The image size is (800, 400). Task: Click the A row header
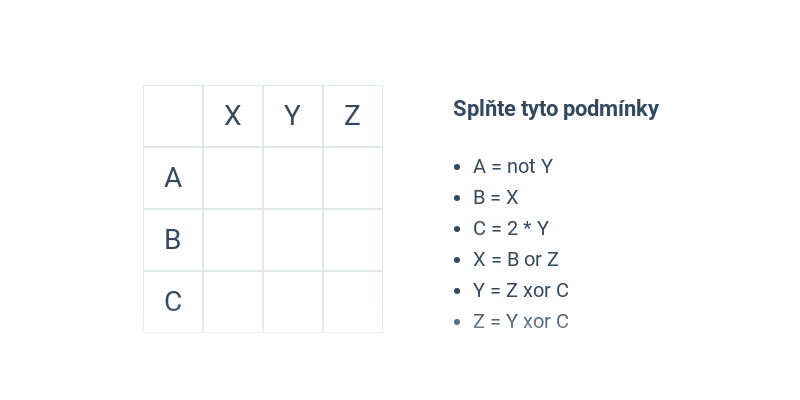[173, 178]
